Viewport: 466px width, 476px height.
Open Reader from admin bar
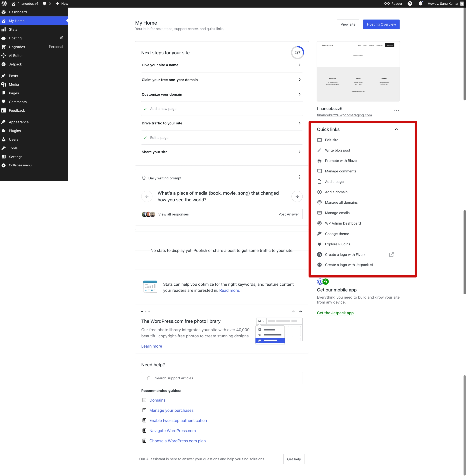tap(393, 4)
